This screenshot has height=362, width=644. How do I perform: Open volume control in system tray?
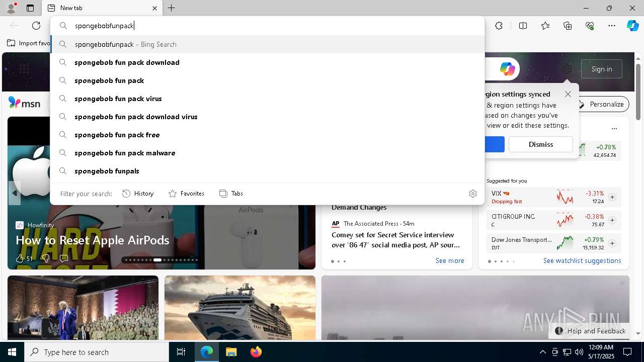point(579,352)
